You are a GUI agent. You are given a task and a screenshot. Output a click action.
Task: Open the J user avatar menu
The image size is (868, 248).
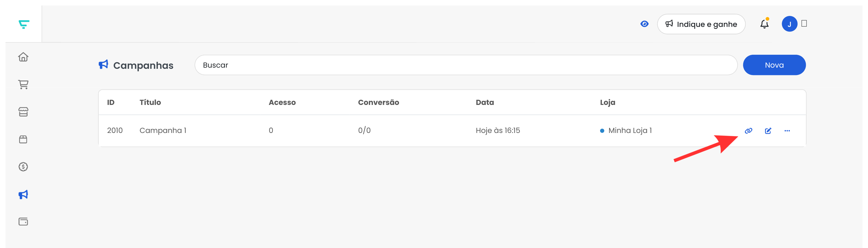coord(789,24)
